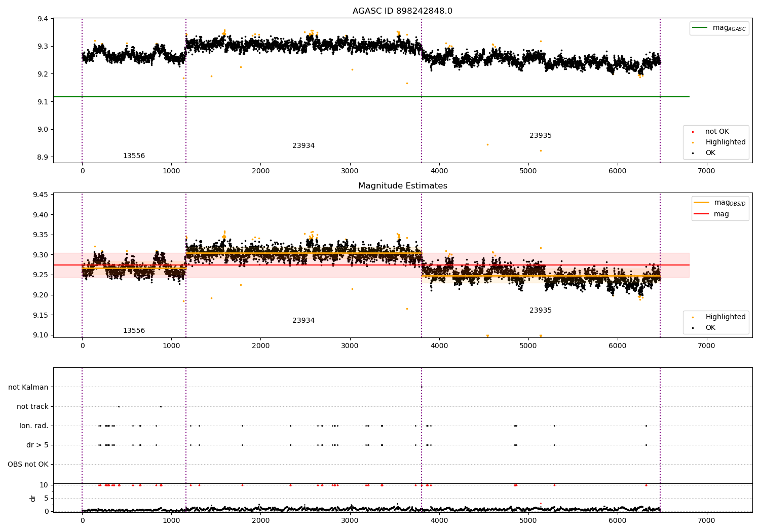Click 'Highlighted' legend entry in top plot

pyautogui.click(x=718, y=142)
